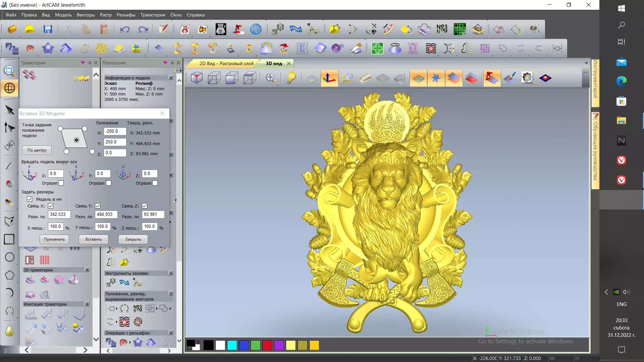Save the model with the floppy disk icon

(48, 29)
